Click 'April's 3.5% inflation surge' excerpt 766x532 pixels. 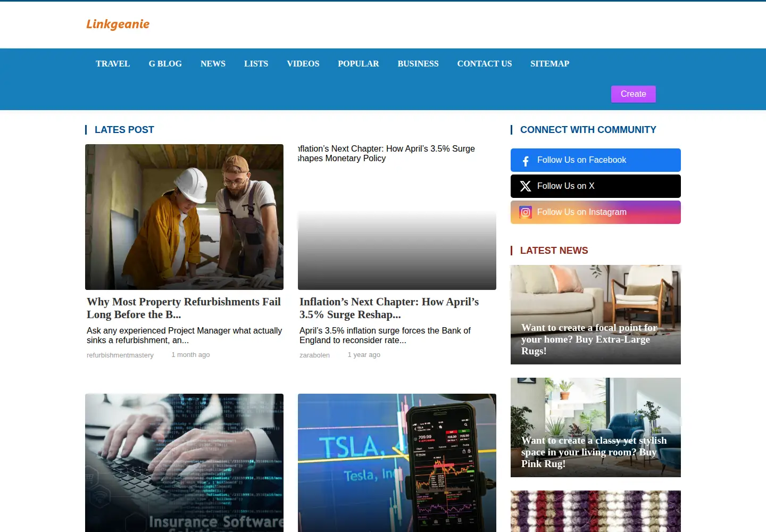385,335
